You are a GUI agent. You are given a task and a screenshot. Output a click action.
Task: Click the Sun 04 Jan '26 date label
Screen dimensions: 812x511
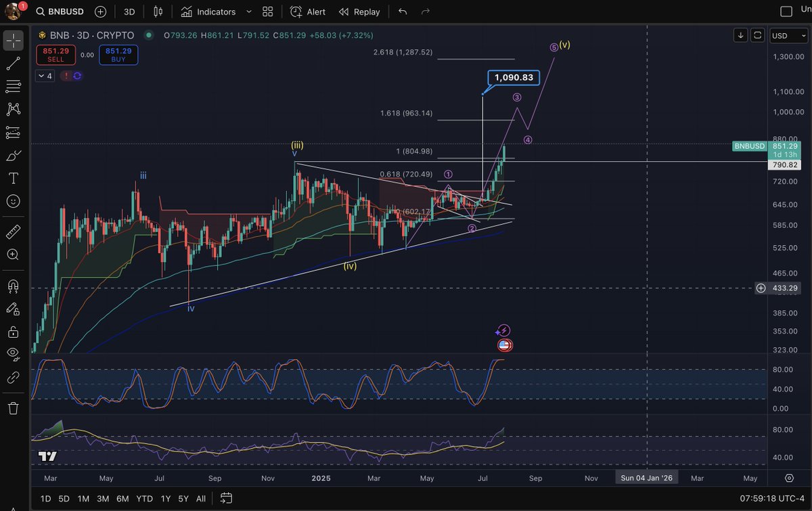click(x=647, y=478)
